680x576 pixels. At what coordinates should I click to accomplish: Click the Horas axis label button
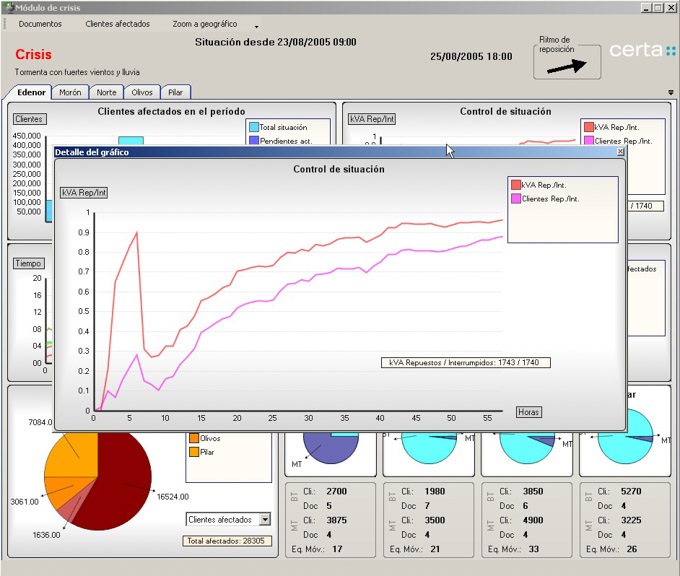(529, 412)
